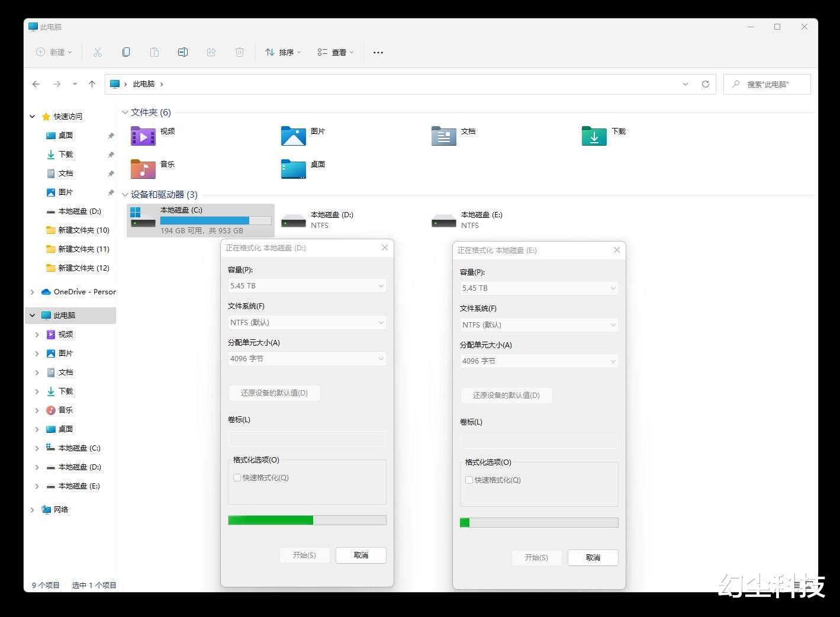Click the Cut scissors icon in toolbar
The height and width of the screenshot is (617, 840).
(x=98, y=52)
